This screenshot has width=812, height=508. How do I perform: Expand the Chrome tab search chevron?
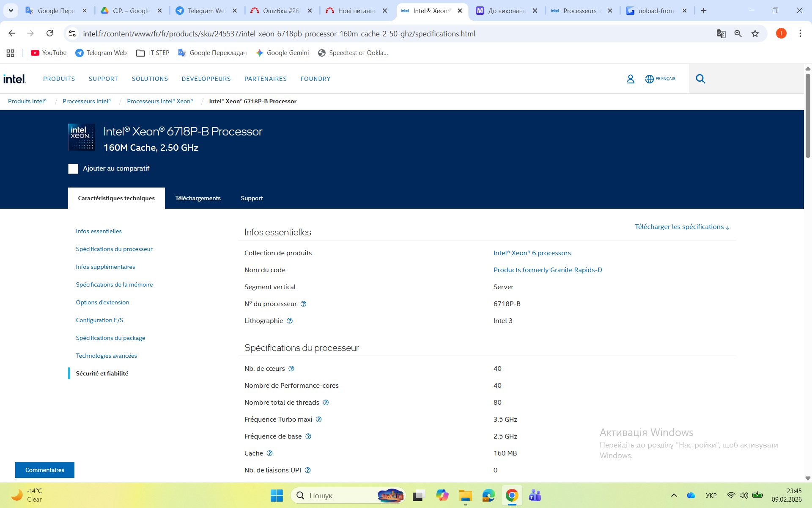11,11
